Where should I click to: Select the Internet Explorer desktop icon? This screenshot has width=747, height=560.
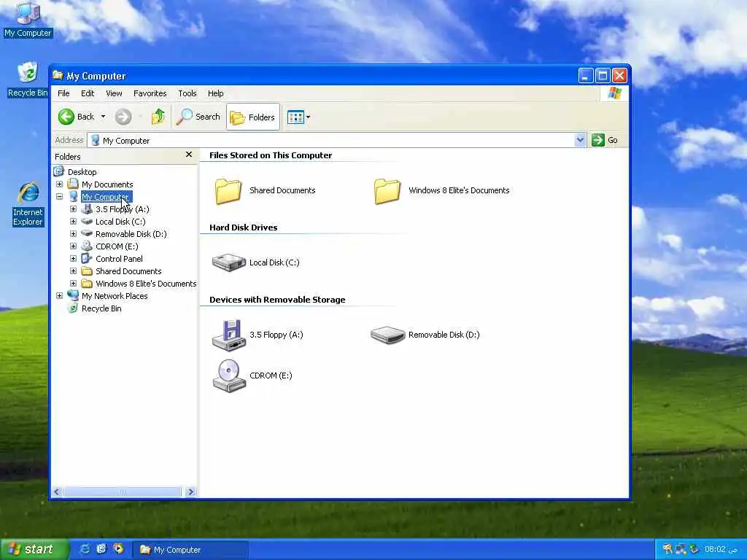[28, 204]
